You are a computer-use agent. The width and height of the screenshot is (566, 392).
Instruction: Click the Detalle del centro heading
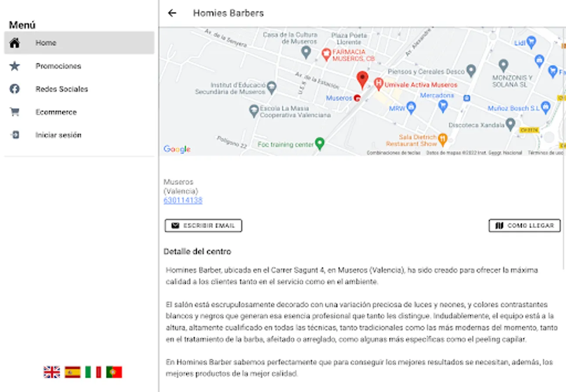(x=198, y=251)
